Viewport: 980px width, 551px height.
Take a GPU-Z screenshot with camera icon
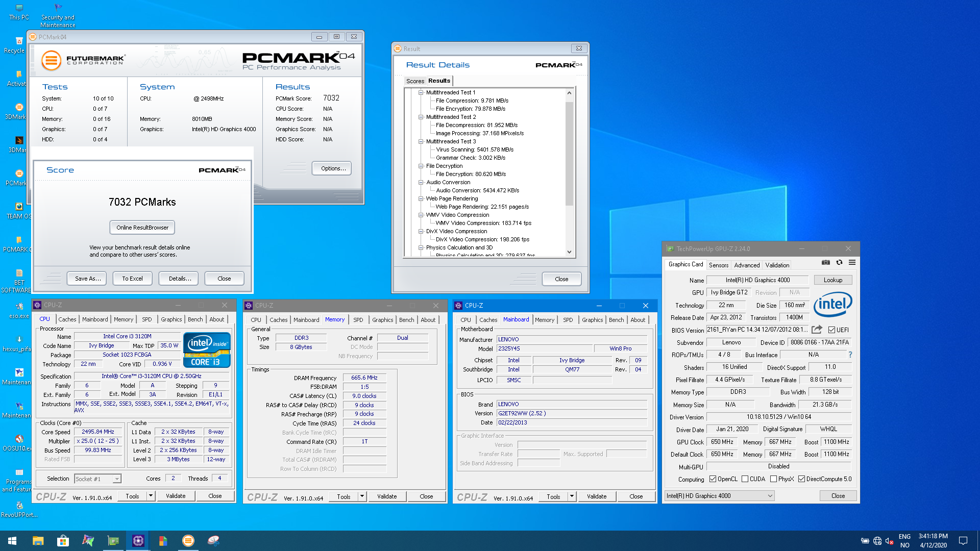(825, 262)
